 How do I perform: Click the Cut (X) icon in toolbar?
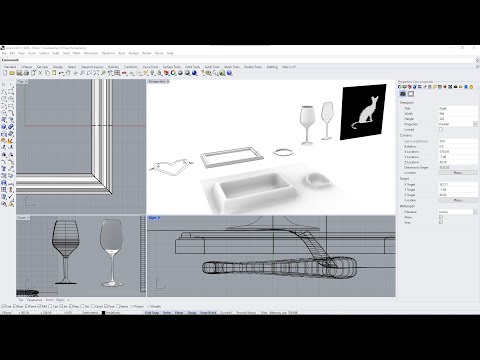click(x=40, y=73)
